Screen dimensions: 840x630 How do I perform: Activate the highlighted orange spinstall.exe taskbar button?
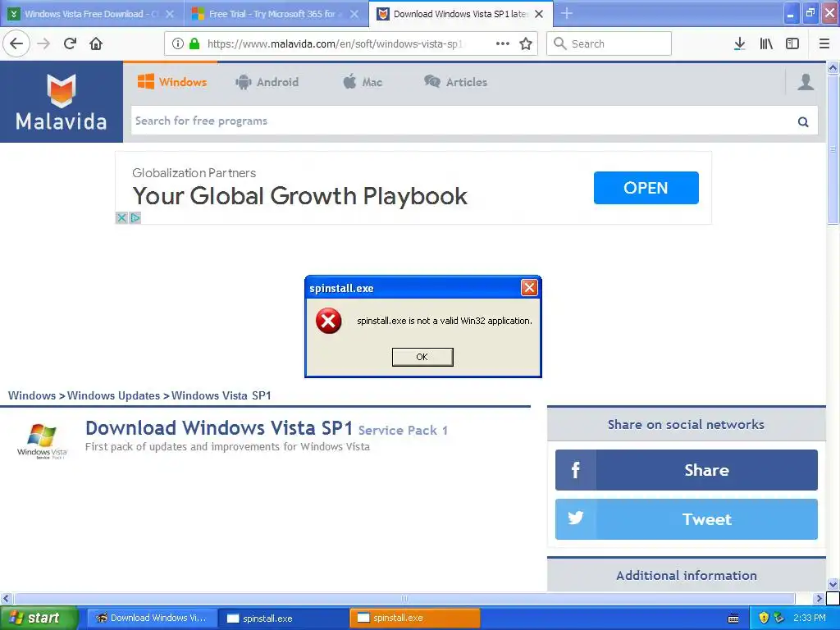tap(414, 618)
